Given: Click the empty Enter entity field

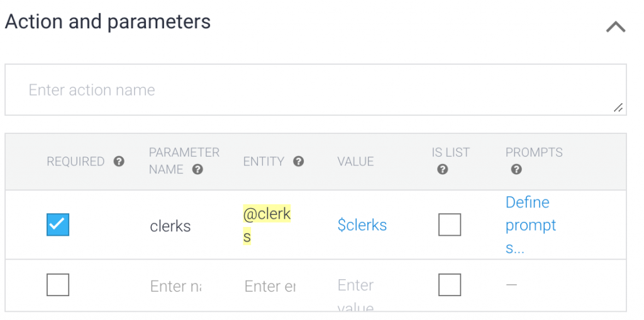Looking at the screenshot, I should [x=270, y=287].
